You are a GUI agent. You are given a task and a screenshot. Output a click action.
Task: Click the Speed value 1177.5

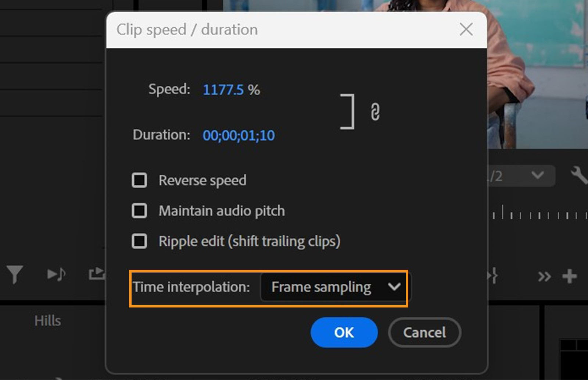point(223,90)
